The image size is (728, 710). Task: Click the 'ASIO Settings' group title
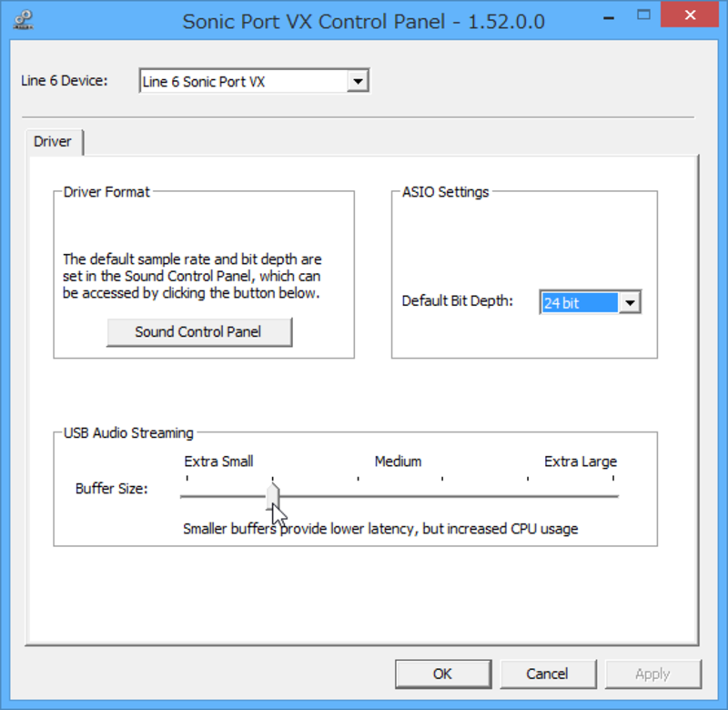coord(445,192)
